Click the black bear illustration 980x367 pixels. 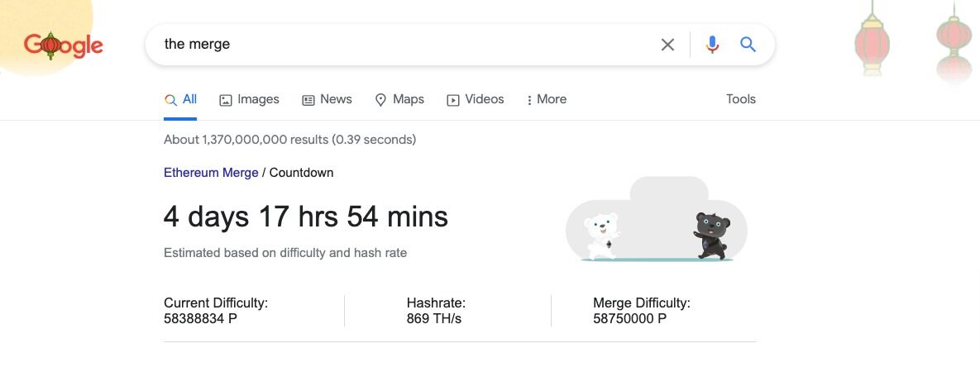click(x=710, y=235)
